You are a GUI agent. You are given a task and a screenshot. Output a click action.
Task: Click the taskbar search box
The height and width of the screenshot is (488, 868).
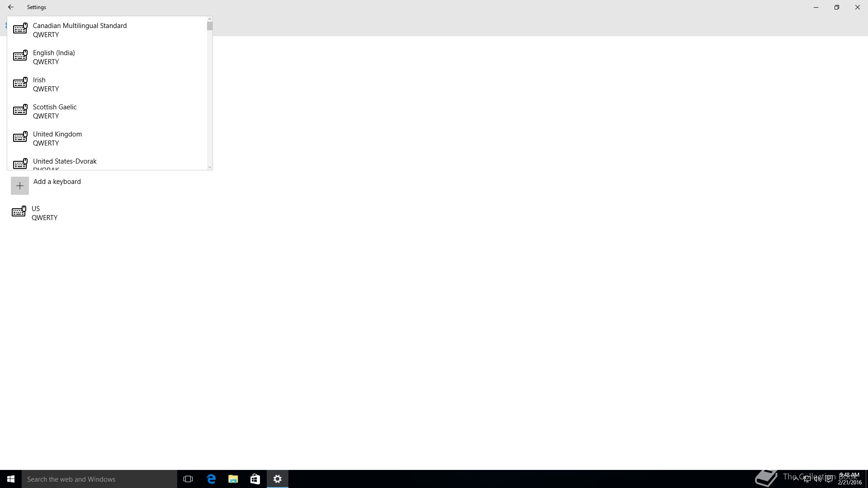click(99, 479)
